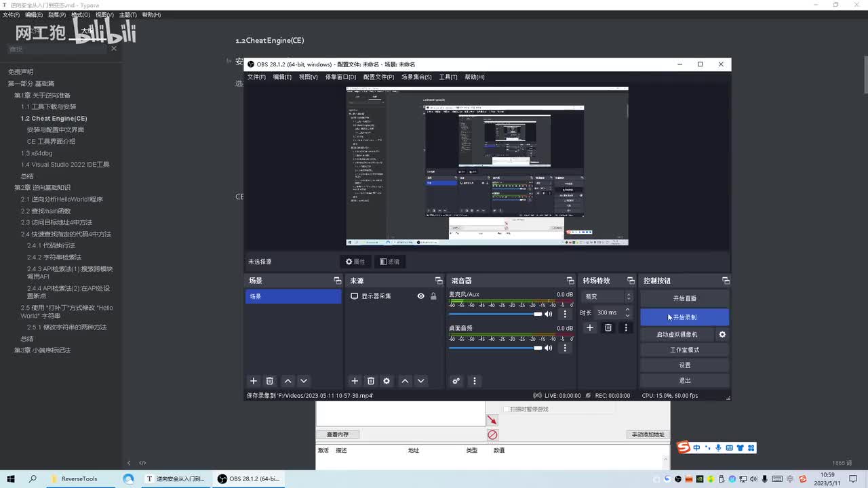The height and width of the screenshot is (488, 868).
Task: Open advanced audio properties gears icon
Action: point(456,381)
